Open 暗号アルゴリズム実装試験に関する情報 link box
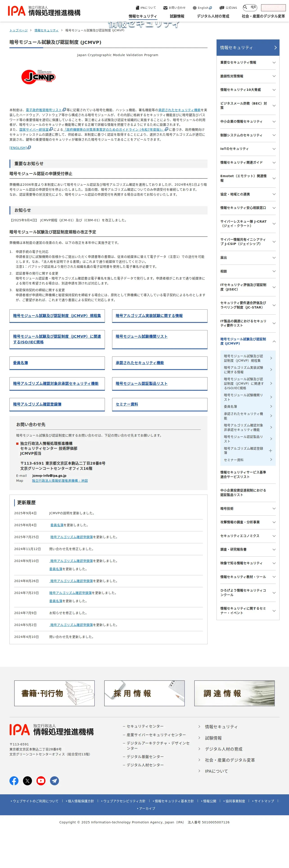Image resolution: width=289 pixels, height=868 pixels. tap(160, 316)
